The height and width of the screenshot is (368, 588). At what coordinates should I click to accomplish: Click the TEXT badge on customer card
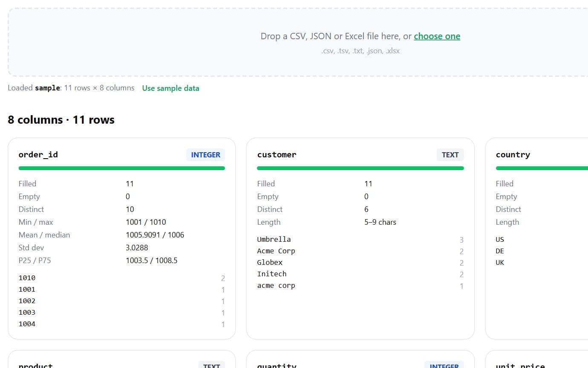(x=450, y=155)
